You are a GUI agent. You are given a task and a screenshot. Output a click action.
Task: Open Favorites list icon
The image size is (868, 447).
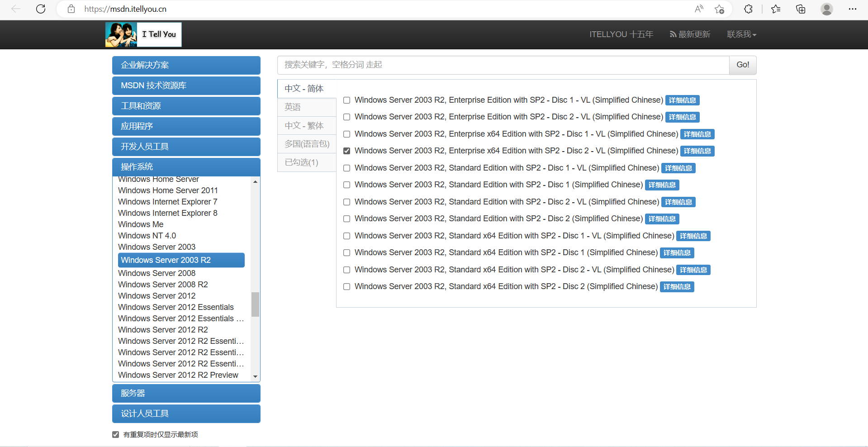[x=776, y=9]
